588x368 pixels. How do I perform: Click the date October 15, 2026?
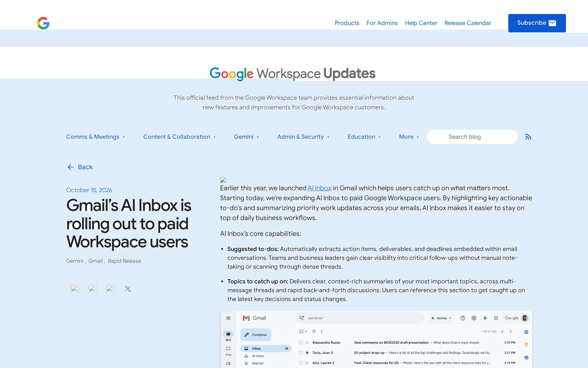pos(89,190)
